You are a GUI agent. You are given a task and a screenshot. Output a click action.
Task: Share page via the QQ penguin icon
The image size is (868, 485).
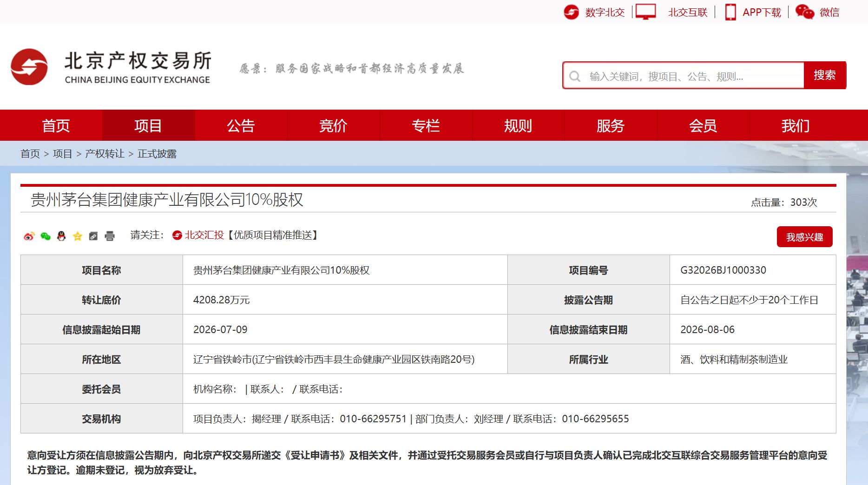(x=61, y=236)
